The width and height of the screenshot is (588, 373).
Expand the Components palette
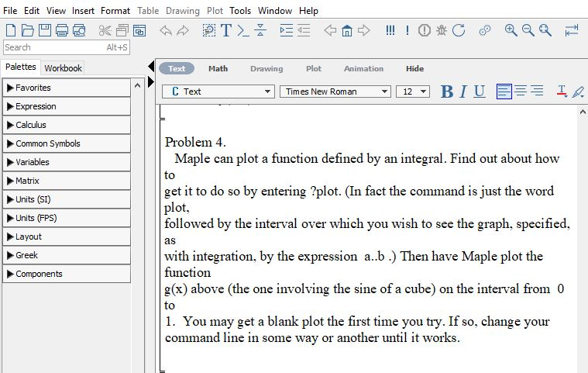(67, 274)
